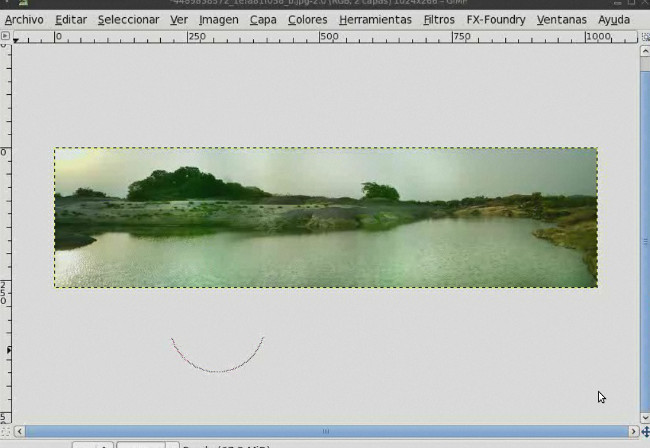Open the Ventanas menu

coord(561,19)
